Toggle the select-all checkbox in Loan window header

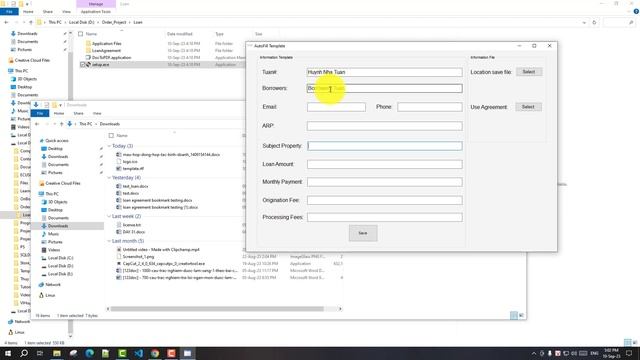point(80,34)
